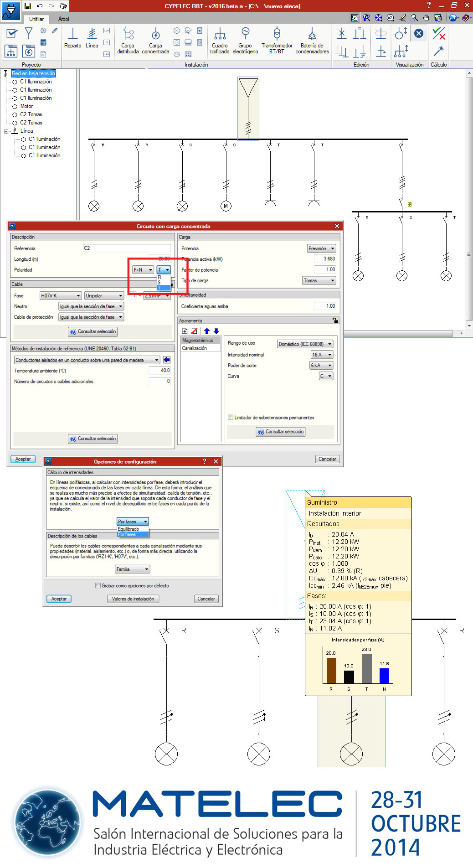Click the Factor de potencia field
Viewport: 473px width, 868px height.
click(x=325, y=269)
